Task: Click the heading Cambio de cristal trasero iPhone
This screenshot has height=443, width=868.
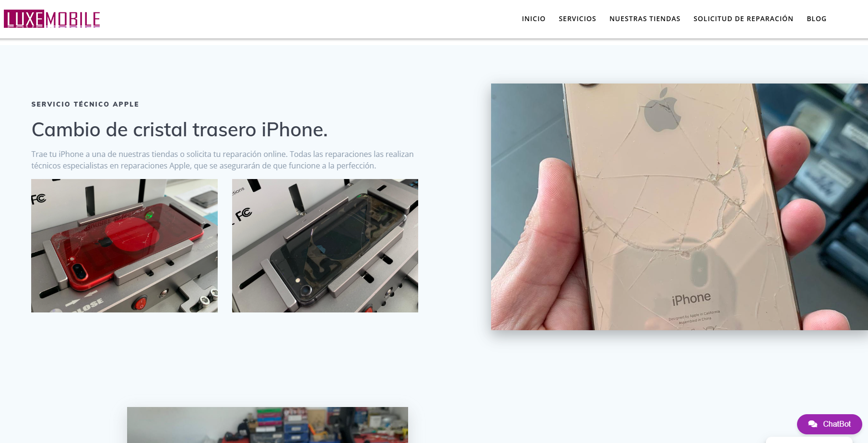Action: [179, 130]
